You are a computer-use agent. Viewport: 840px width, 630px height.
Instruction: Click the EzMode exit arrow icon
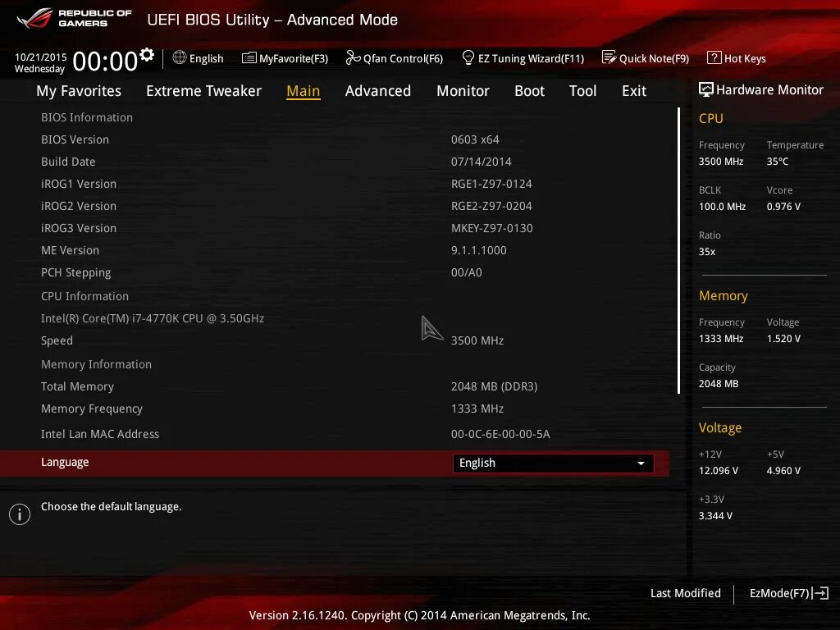click(x=820, y=593)
